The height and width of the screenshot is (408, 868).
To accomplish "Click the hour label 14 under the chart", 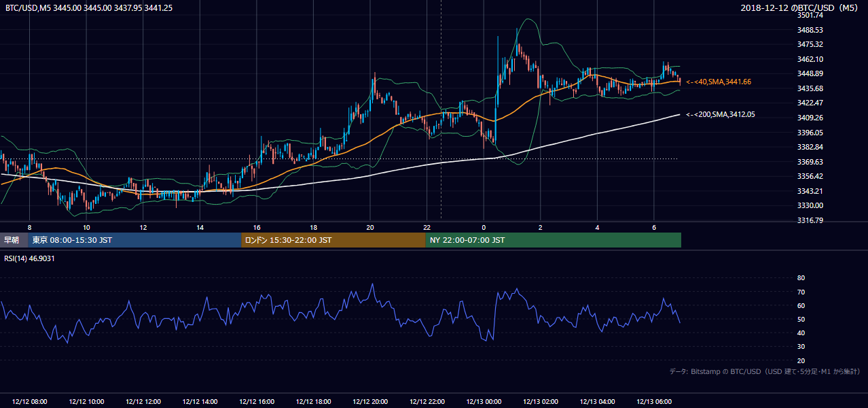I will tap(200, 227).
